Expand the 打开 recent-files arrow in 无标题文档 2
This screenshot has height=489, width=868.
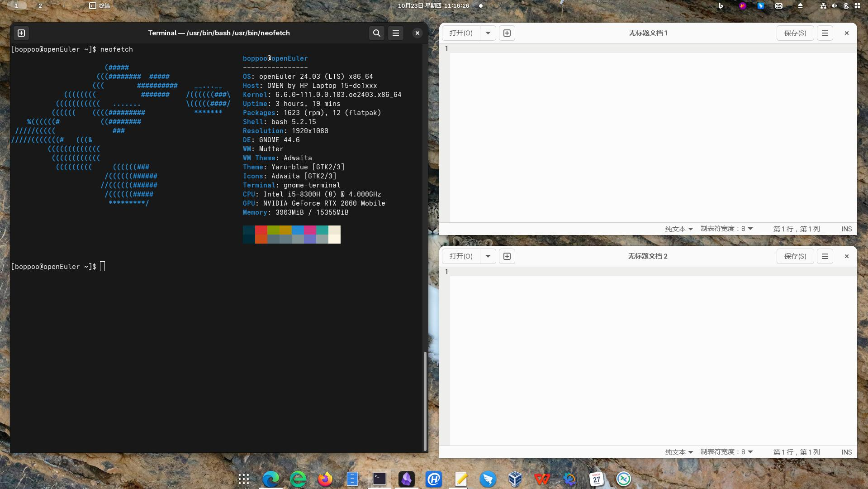pos(488,256)
